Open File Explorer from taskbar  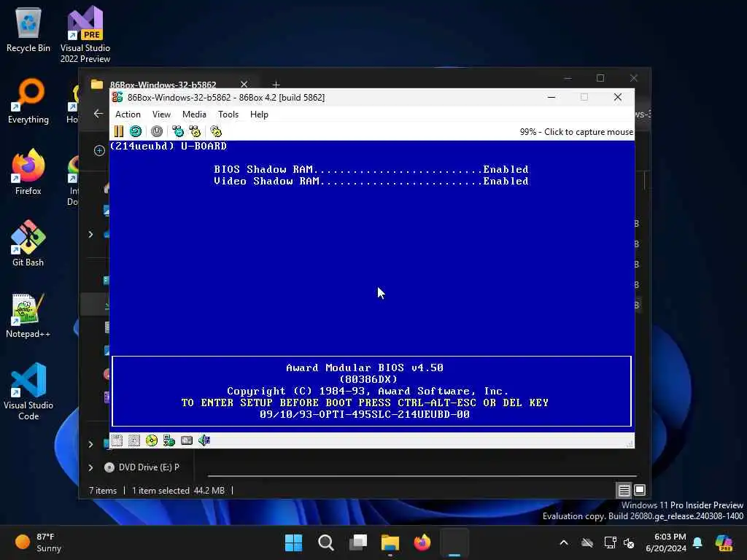pyautogui.click(x=390, y=542)
